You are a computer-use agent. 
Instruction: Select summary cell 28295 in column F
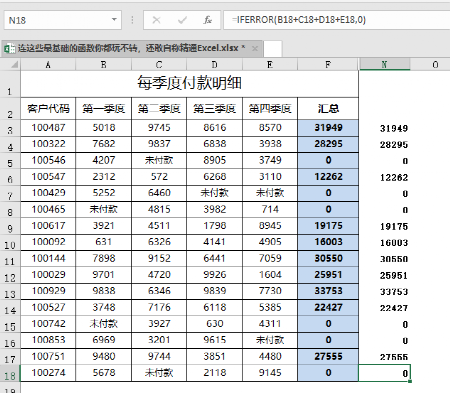pyautogui.click(x=328, y=144)
